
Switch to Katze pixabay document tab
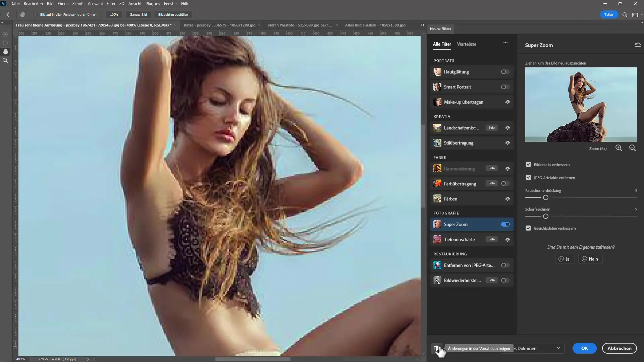click(219, 25)
